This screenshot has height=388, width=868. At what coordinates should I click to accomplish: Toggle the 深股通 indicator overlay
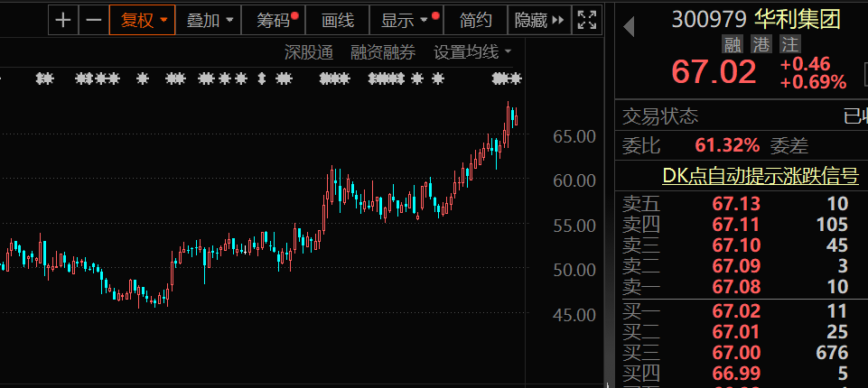coord(309,52)
